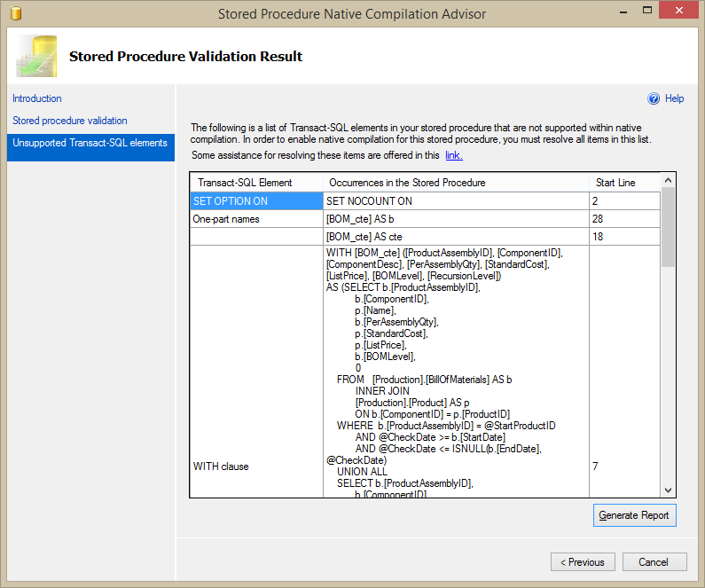Select the One-part names row
This screenshot has height=588, width=705.
point(256,219)
